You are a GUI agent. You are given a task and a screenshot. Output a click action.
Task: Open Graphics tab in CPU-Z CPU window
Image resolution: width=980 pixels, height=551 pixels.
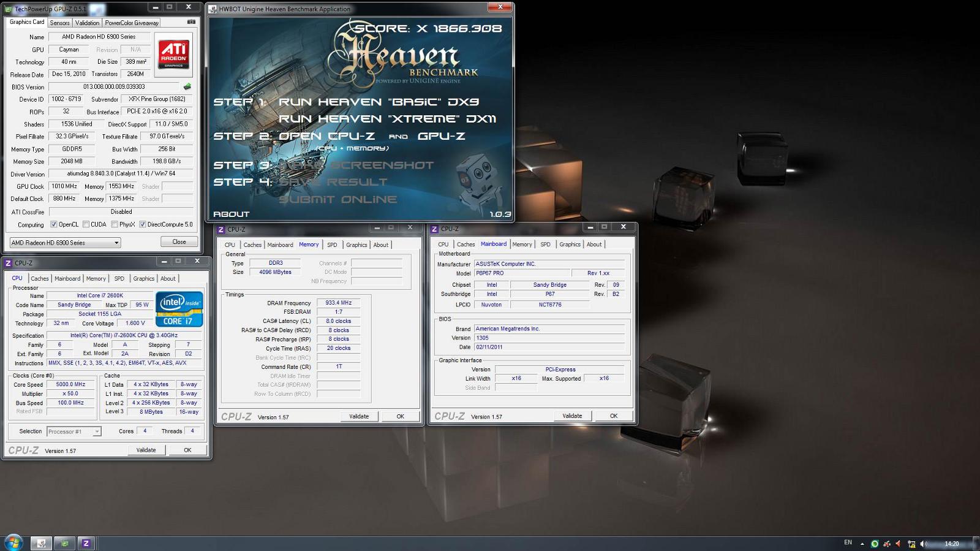coord(144,278)
